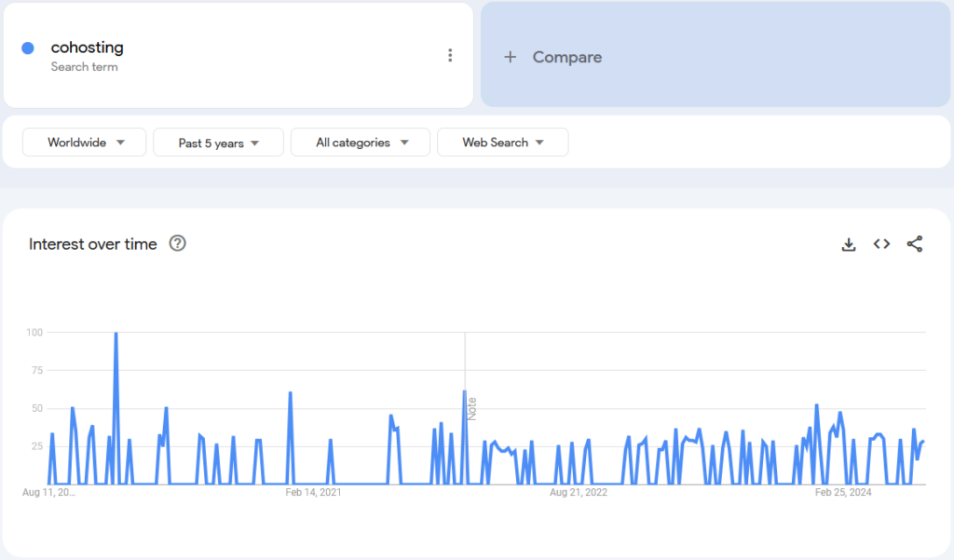Click the Feb 14, 2021 axis label
This screenshot has width=954, height=560.
pos(314,492)
